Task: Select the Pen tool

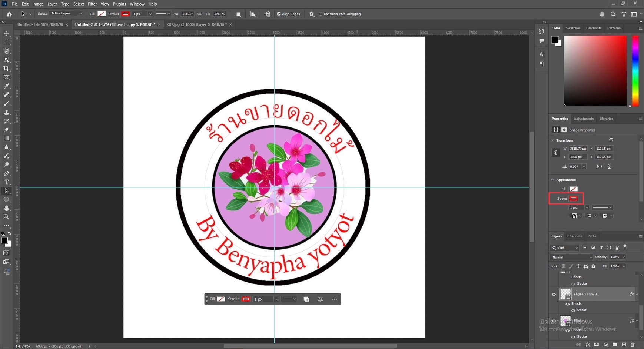Action: pyautogui.click(x=6, y=173)
